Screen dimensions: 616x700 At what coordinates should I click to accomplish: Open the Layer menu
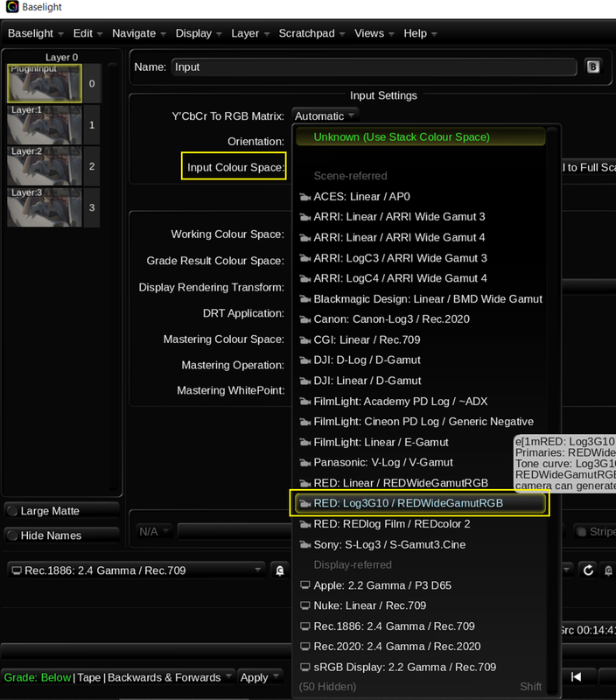tap(250, 33)
